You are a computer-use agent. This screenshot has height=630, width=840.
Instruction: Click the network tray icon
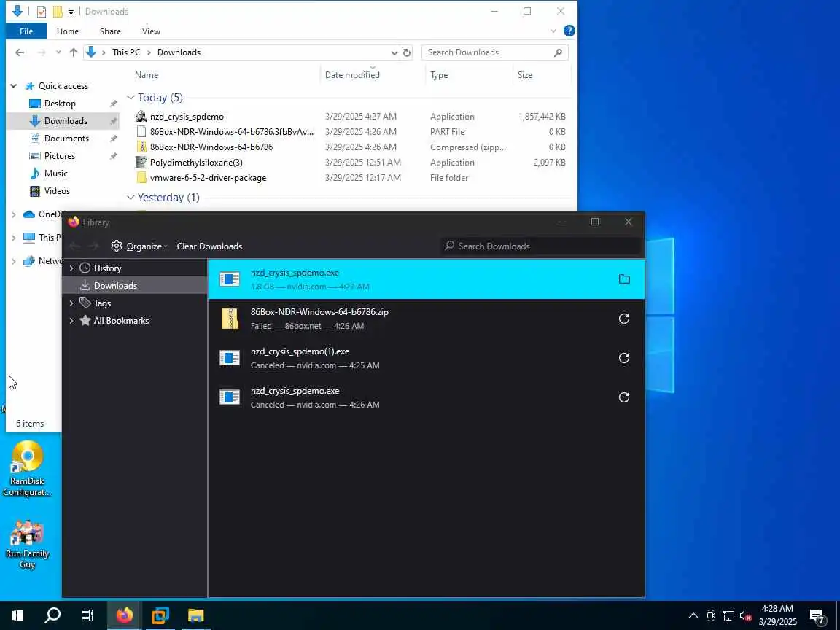click(728, 616)
